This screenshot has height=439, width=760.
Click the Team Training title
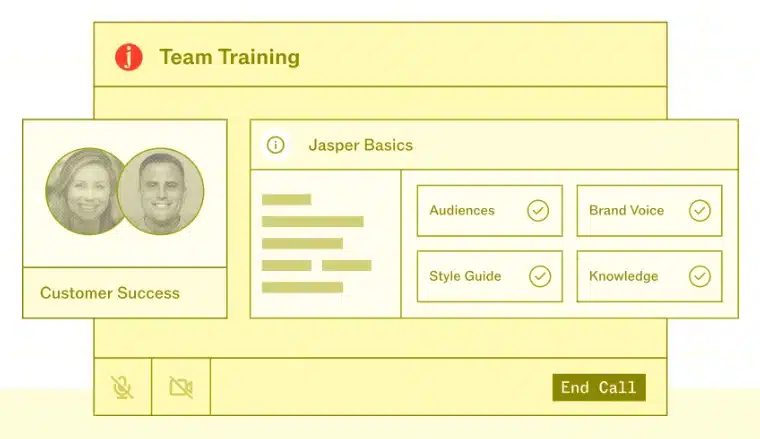coord(230,57)
